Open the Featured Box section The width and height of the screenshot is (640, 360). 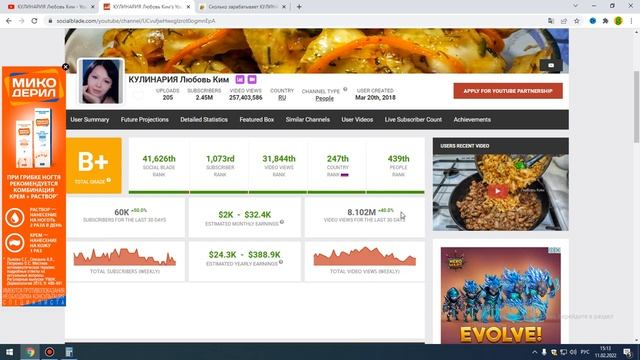pyautogui.click(x=256, y=120)
